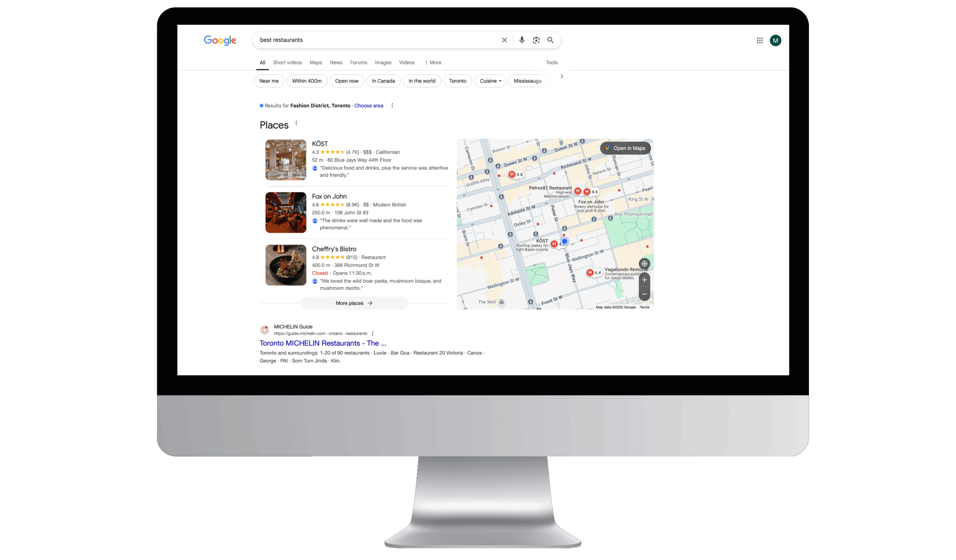
Task: Click the Cheffry's Bistro dish thumbnail
Action: (286, 265)
